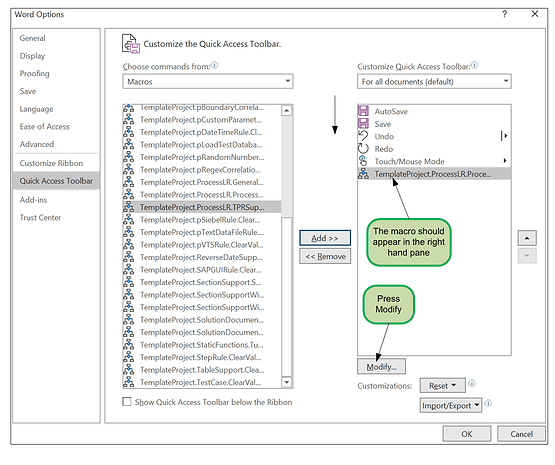Open the Trust Center section
This screenshot has width=555, height=465.
[40, 218]
